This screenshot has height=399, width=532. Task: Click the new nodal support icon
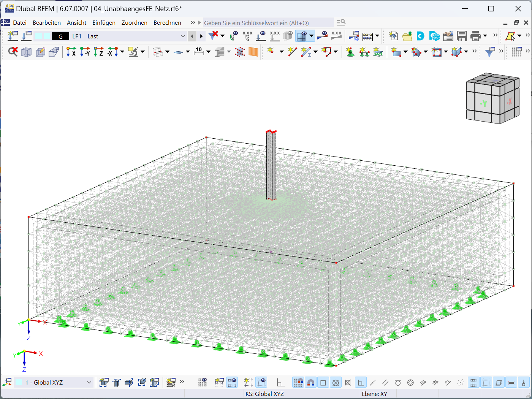(x=350, y=52)
